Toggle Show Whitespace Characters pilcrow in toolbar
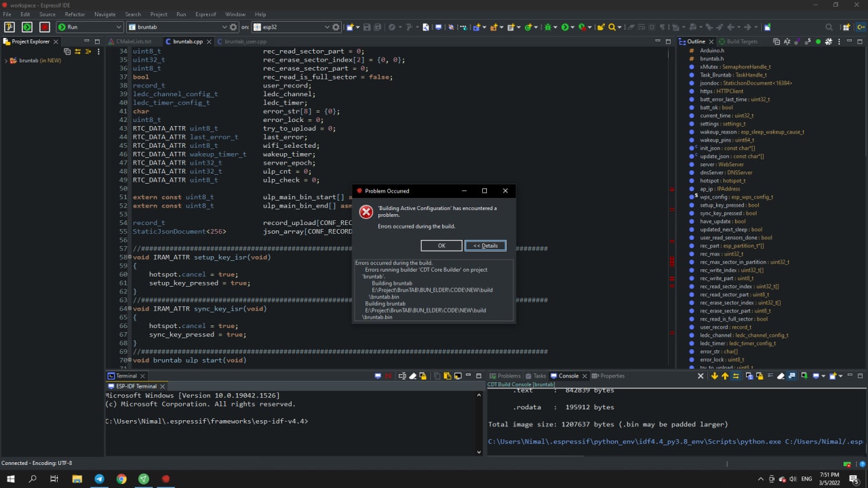 [x=663, y=27]
